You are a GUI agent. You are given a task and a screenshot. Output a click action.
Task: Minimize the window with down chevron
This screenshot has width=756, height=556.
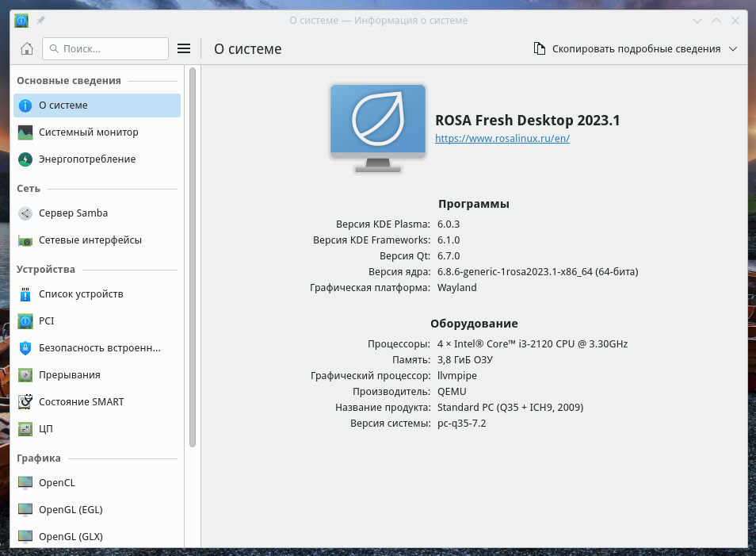coord(697,21)
